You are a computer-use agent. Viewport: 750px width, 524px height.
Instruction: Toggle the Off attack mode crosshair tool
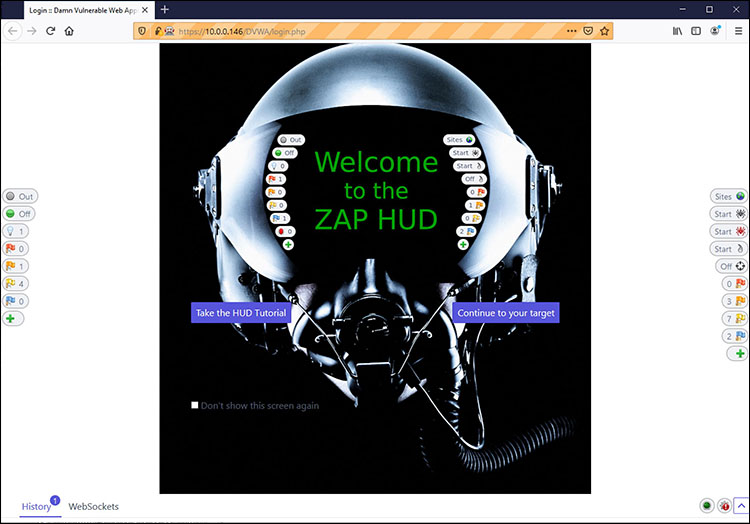(x=732, y=266)
